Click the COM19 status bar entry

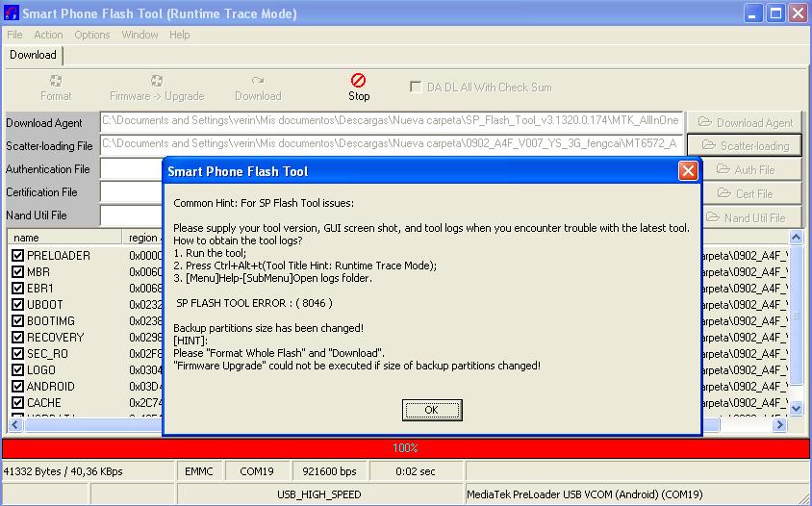tap(257, 471)
